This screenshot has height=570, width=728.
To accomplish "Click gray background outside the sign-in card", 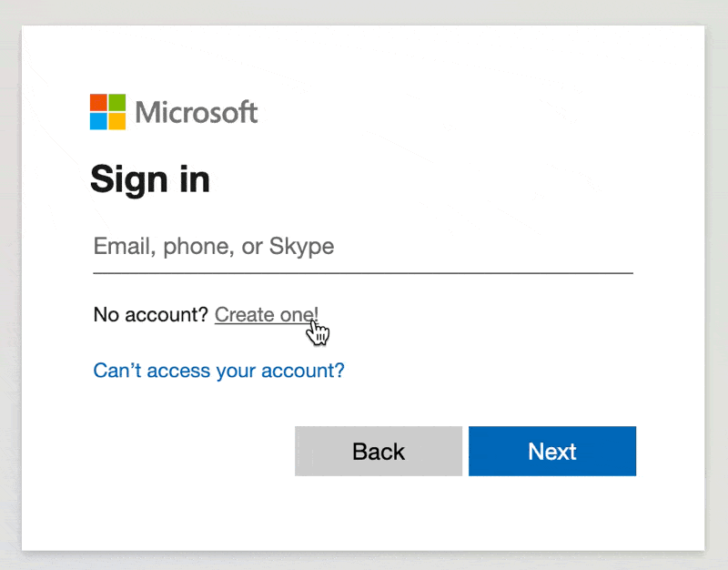I will tap(362, 12).
